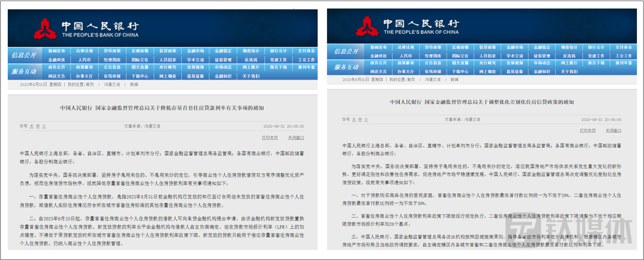Click 新闻 breadcrumb on the right page
This screenshot has width=644, height=260.
[454, 79]
